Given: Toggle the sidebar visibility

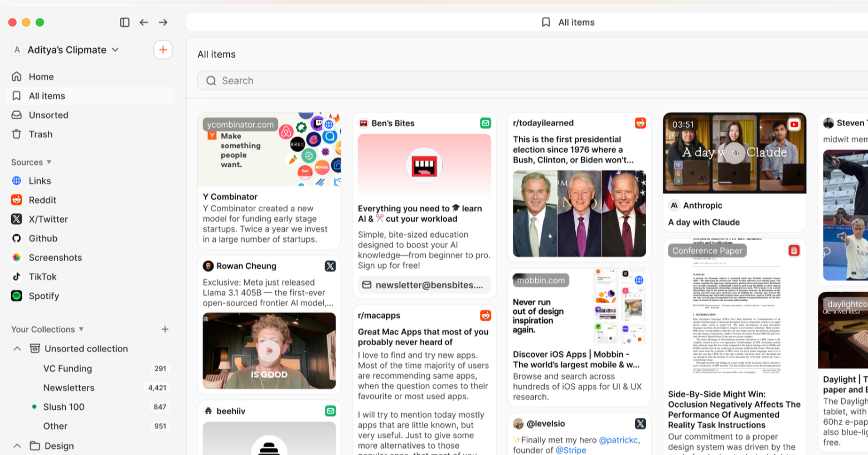Looking at the screenshot, I should [124, 22].
